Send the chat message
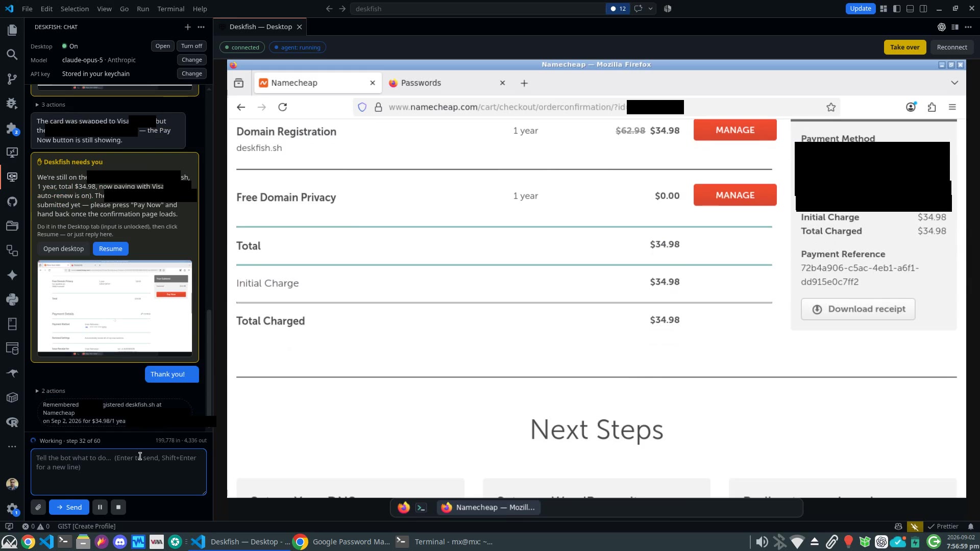Screen dimensions: 980x551 click(69, 507)
